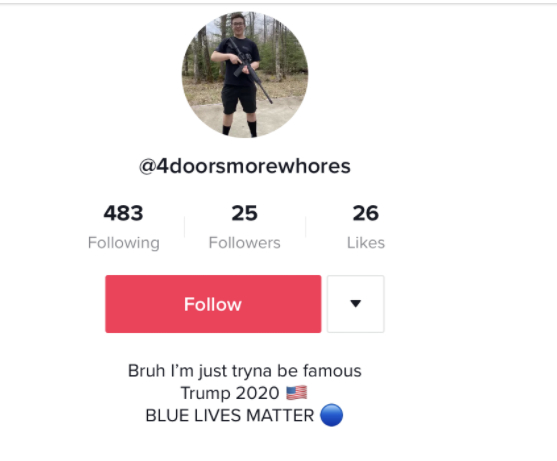557x461 pixels.
Task: View the 26 Likes count
Action: point(366,213)
